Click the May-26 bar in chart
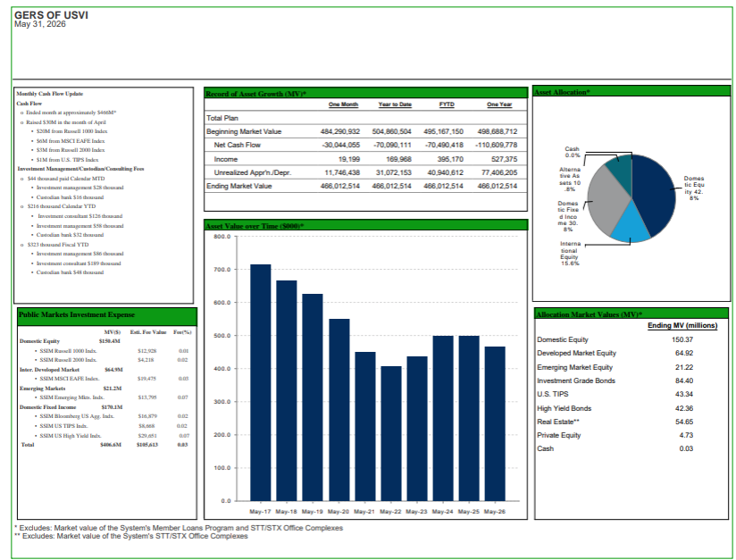The width and height of the screenshot is (736, 560). coord(495,424)
